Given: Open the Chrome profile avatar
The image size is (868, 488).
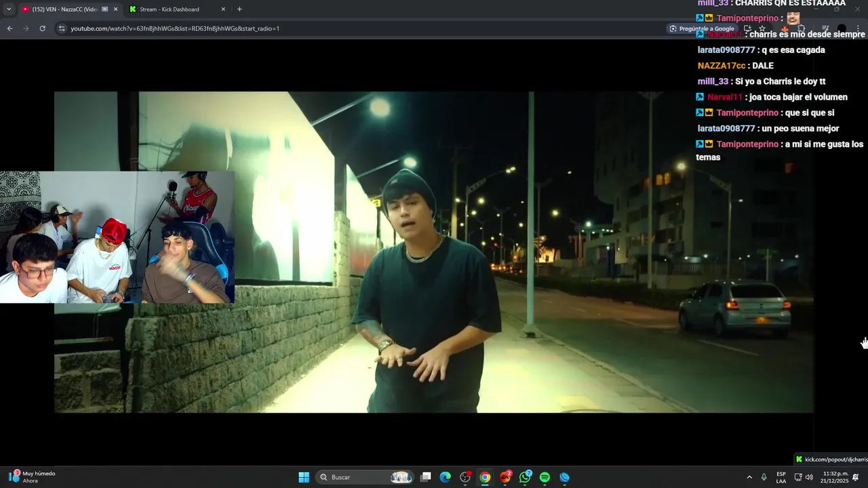Looking at the screenshot, I should pyautogui.click(x=842, y=28).
